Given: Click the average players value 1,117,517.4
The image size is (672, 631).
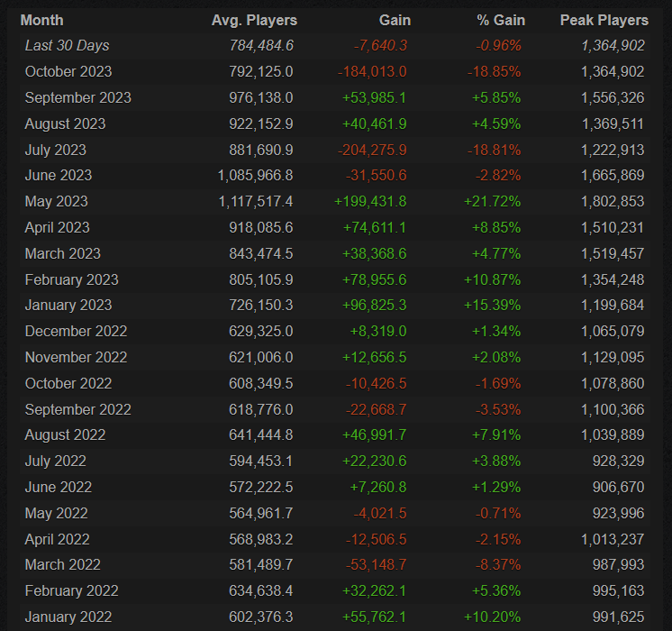Looking at the screenshot, I should pyautogui.click(x=256, y=202).
